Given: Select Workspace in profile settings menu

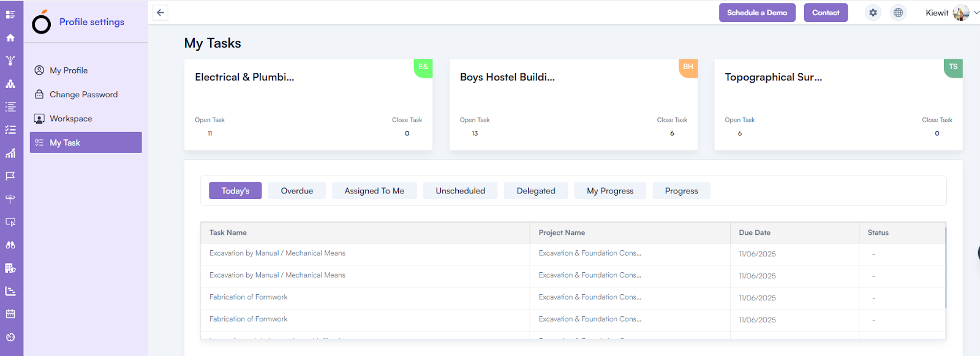Looking at the screenshot, I should (x=71, y=119).
